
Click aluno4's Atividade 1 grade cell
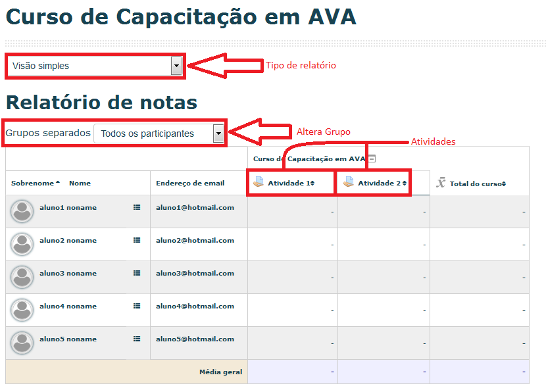pos(293,310)
